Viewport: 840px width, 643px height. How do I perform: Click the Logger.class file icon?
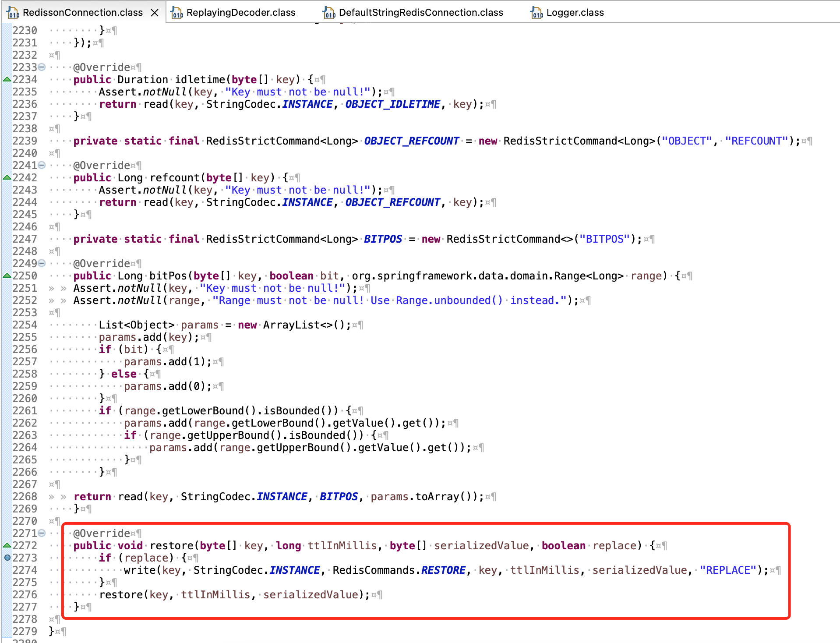pyautogui.click(x=536, y=13)
